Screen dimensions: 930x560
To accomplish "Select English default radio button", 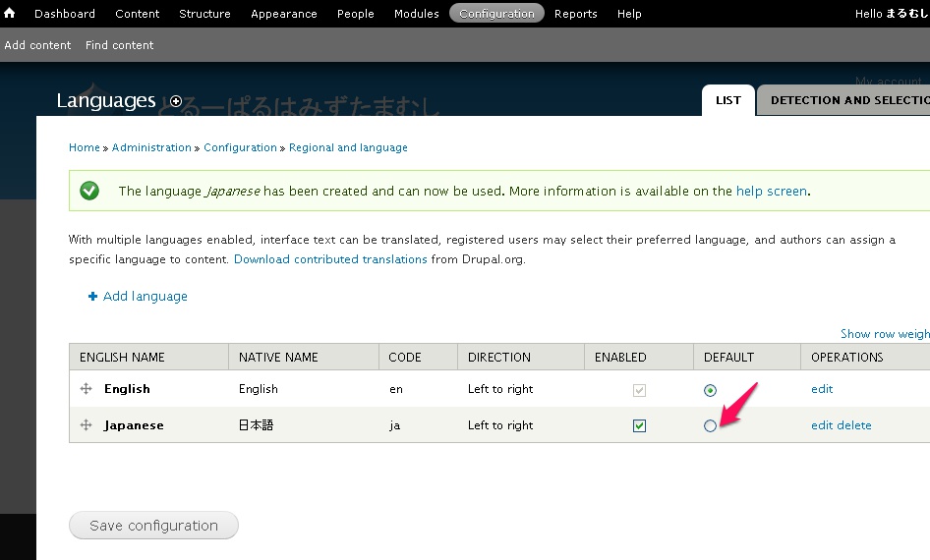I will coord(710,390).
